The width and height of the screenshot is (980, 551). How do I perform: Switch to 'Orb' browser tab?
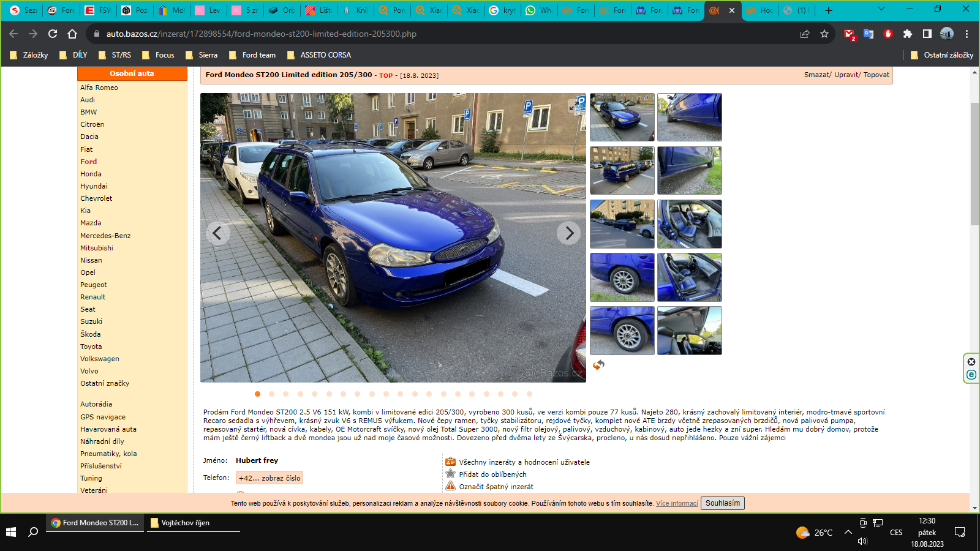tap(282, 10)
